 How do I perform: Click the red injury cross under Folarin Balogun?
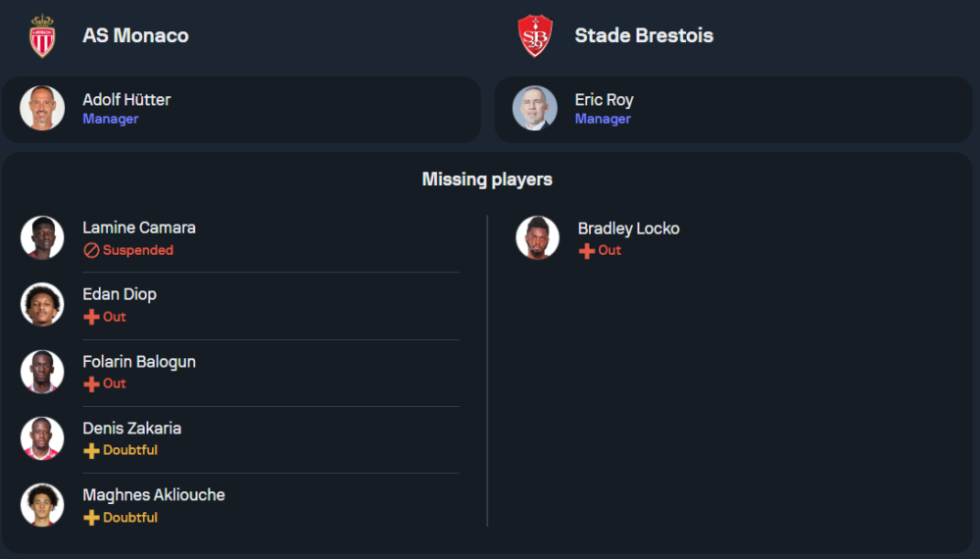[x=91, y=383]
